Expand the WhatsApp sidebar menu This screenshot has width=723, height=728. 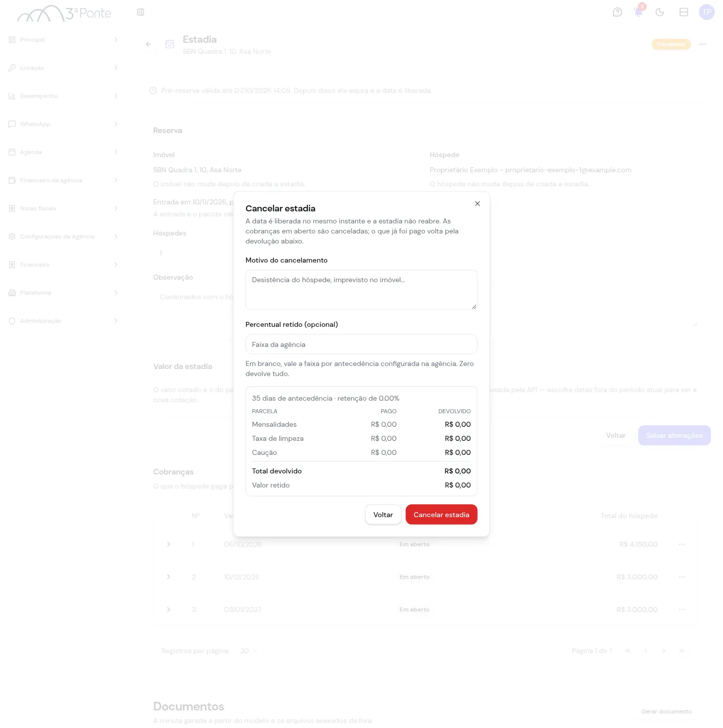(63, 124)
